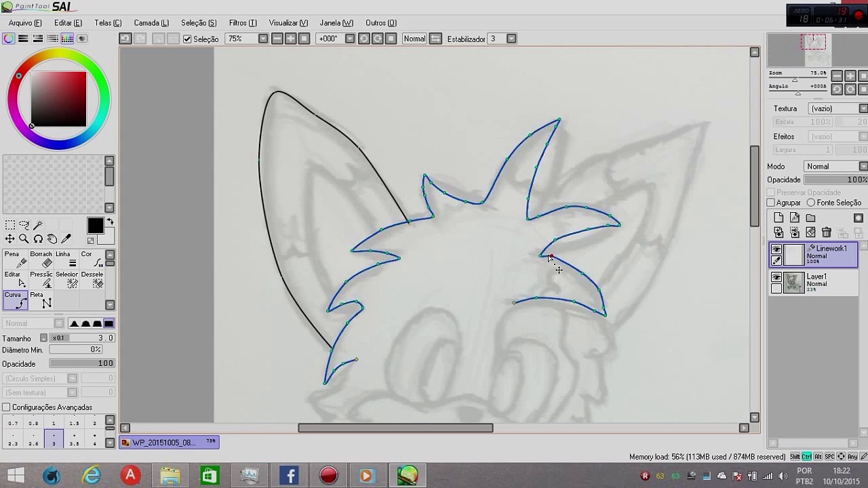This screenshot has width=868, height=488.
Task: Open the Estabilizador value dropdown
Action: tap(511, 39)
